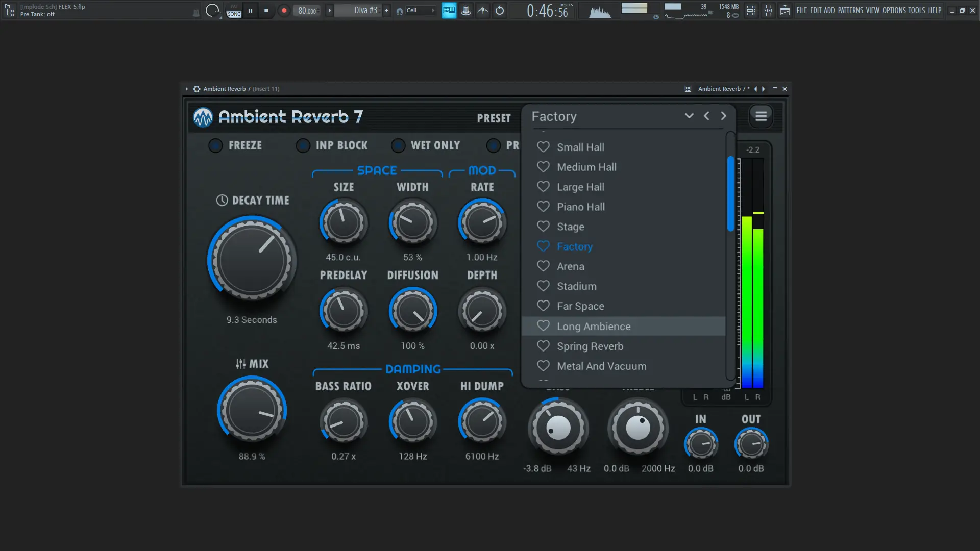Screen dimensions: 980x551
Task: Collapse the Factory preset dropdown chevron
Action: coord(689,116)
